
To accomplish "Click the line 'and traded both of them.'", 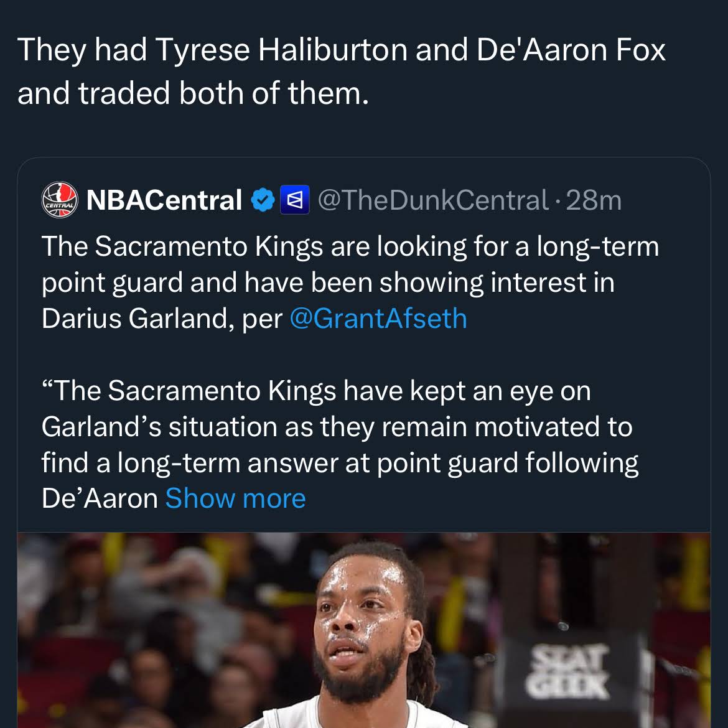I will pyautogui.click(x=193, y=93).
